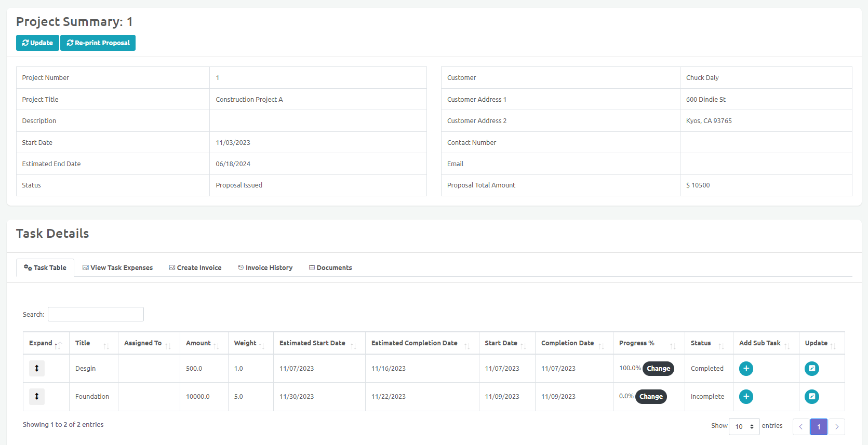Open the Invoice History tab

pos(265,267)
